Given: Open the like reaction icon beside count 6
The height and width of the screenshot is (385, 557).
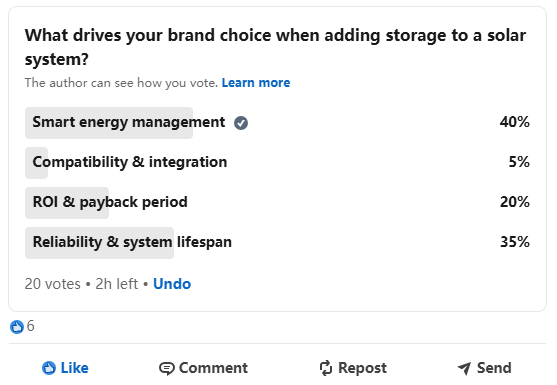Looking at the screenshot, I should pyautogui.click(x=16, y=326).
